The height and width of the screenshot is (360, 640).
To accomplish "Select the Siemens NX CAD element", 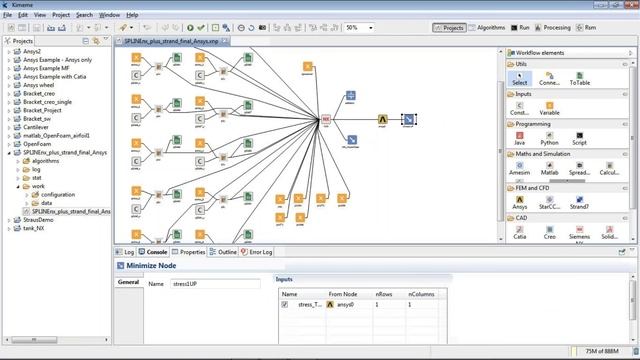I will tap(579, 234).
